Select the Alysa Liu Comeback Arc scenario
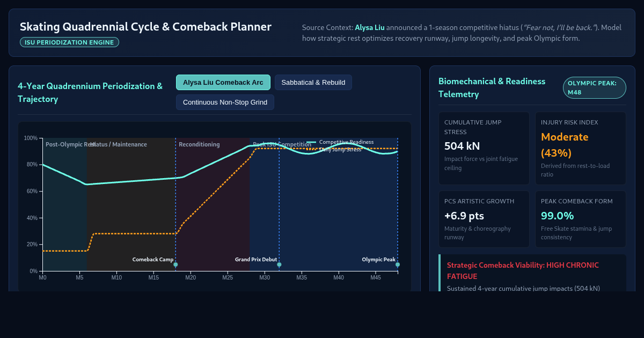The width and height of the screenshot is (644, 338). click(x=223, y=82)
